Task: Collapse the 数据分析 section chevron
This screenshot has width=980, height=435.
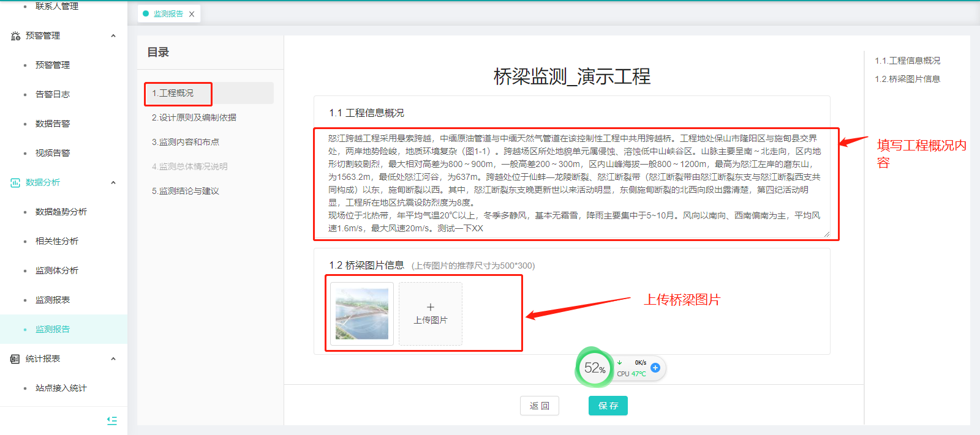Action: click(x=113, y=183)
